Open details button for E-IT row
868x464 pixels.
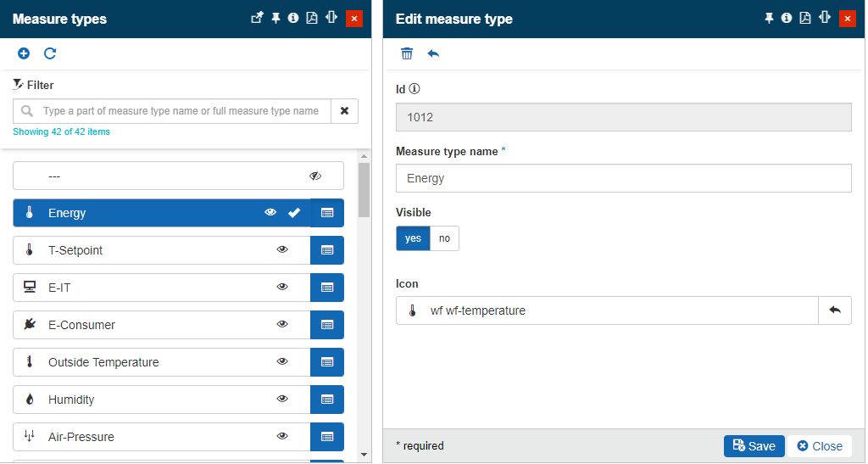[x=327, y=288]
